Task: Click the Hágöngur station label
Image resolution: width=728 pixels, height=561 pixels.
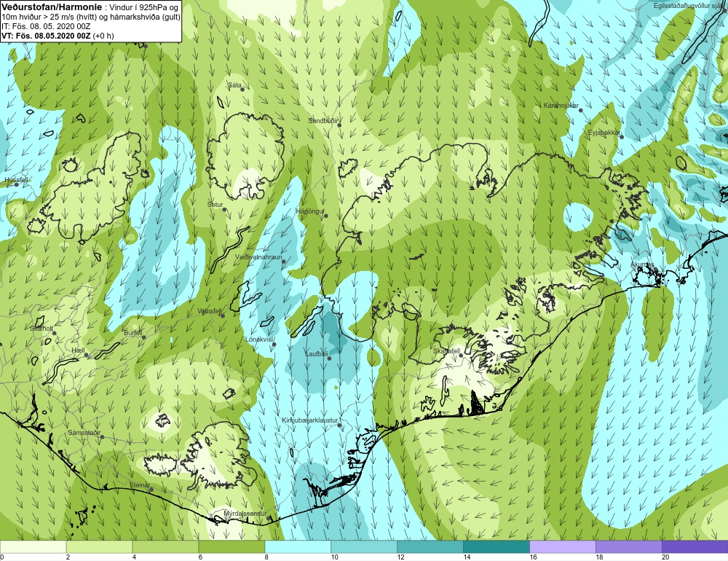Action: (310, 211)
